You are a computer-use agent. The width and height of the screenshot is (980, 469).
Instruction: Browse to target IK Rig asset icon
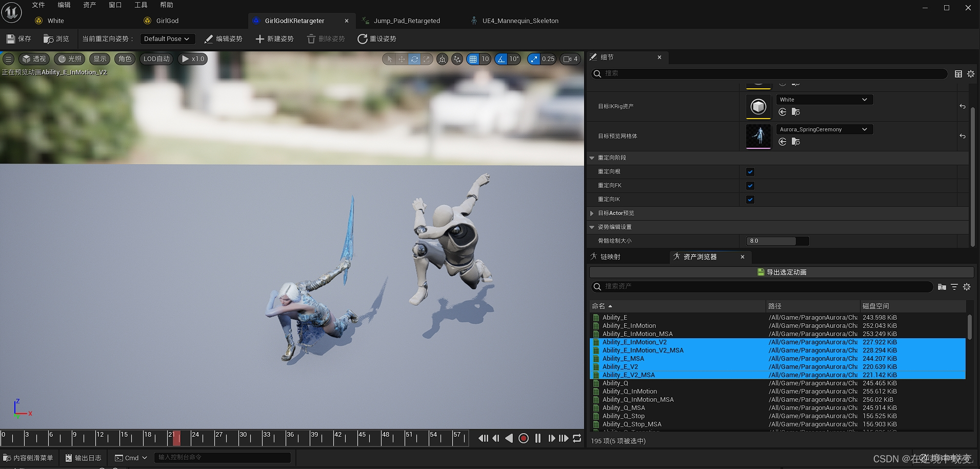point(796,112)
